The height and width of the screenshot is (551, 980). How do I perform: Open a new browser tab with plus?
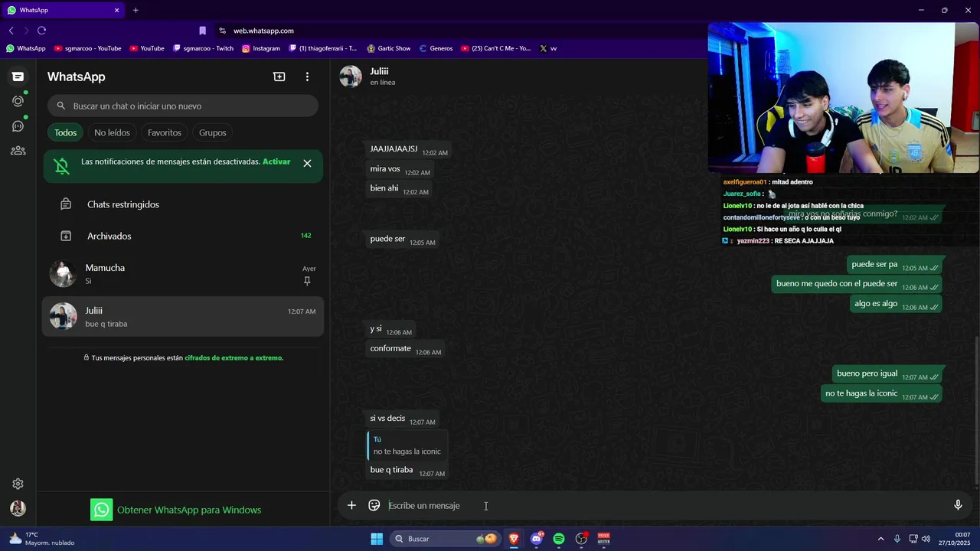pyautogui.click(x=136, y=10)
